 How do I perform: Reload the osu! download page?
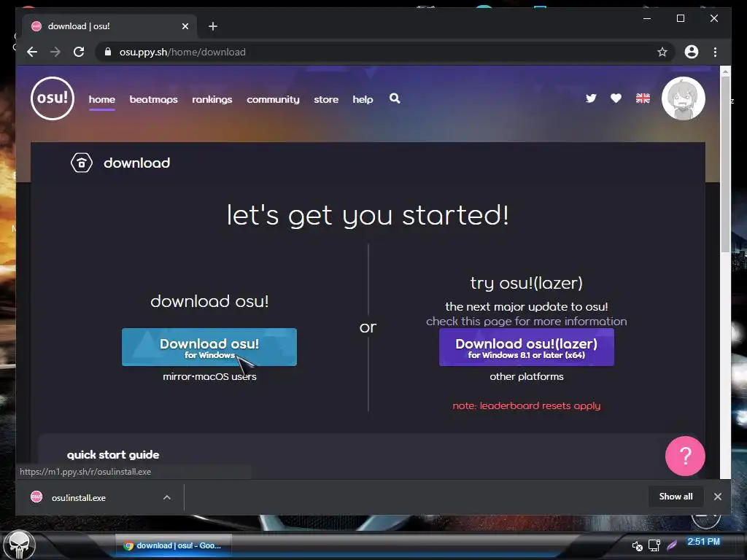79,52
